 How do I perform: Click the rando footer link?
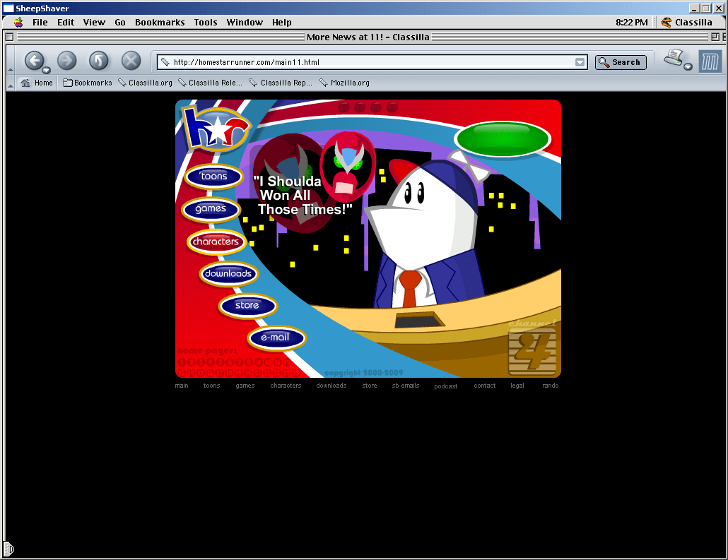point(551,386)
